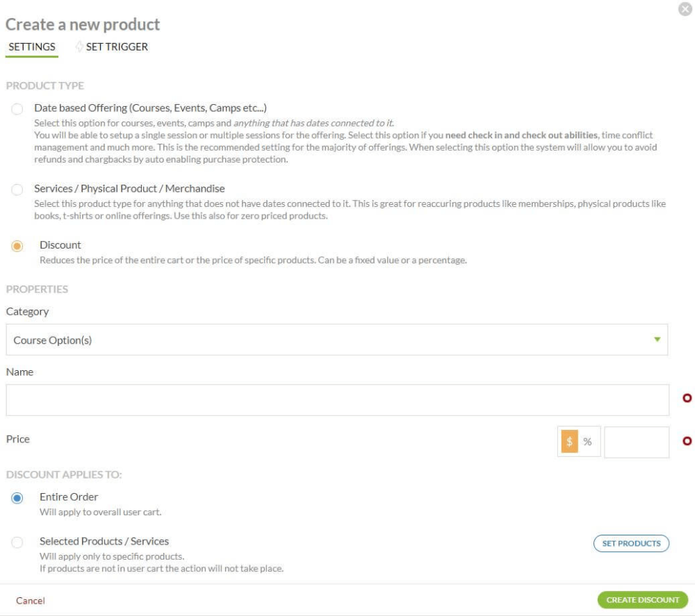Click the green arrow in Category field
Image resolution: width=695 pixels, height=616 pixels.
tap(657, 340)
